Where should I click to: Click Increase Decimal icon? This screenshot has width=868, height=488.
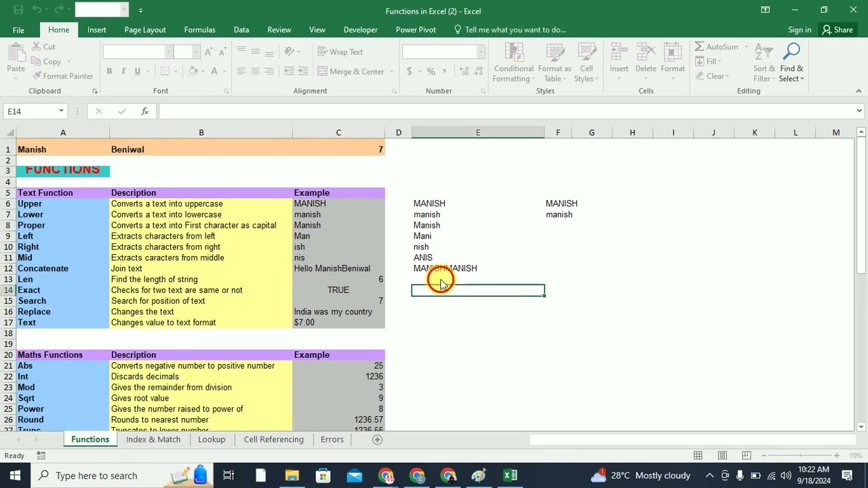464,71
